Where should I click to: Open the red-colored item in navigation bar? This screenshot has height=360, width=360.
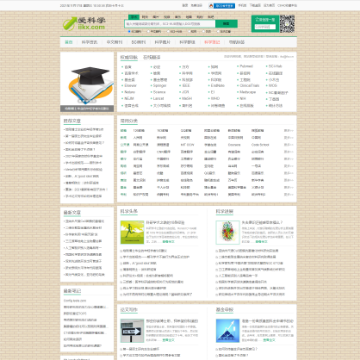click(212, 42)
